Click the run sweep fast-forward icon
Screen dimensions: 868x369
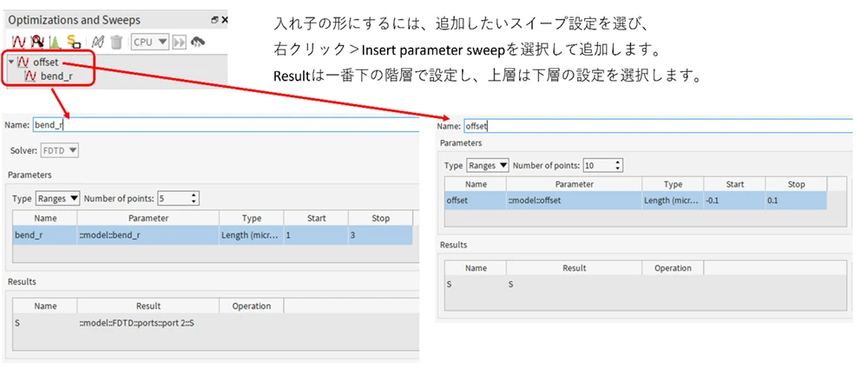(180, 42)
